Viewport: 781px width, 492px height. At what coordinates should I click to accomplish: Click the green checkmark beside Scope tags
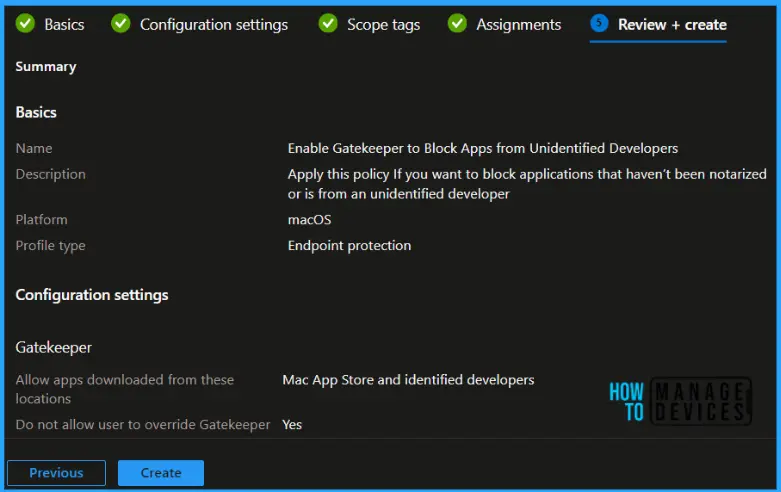[x=328, y=23]
